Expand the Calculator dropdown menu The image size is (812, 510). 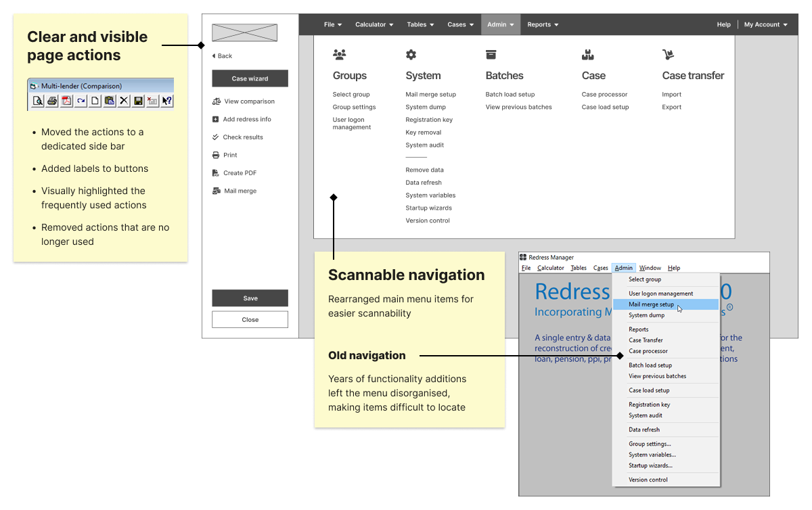click(374, 24)
